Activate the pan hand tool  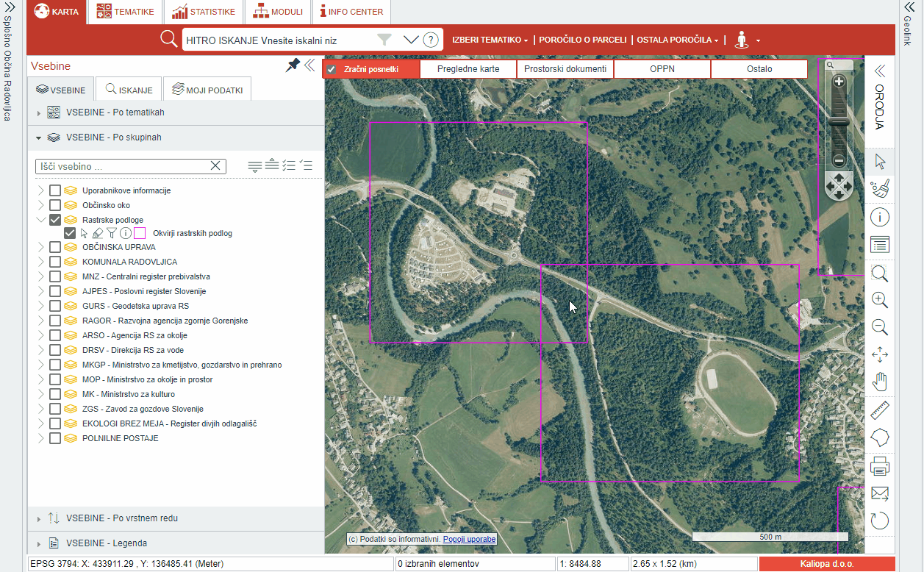(880, 382)
